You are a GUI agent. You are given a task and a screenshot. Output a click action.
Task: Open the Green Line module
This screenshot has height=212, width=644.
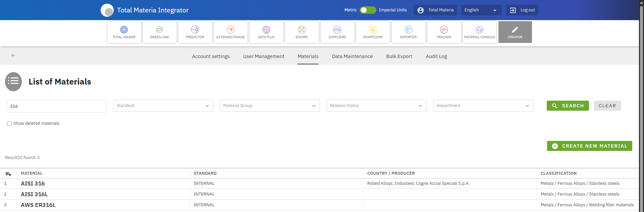coord(159,32)
